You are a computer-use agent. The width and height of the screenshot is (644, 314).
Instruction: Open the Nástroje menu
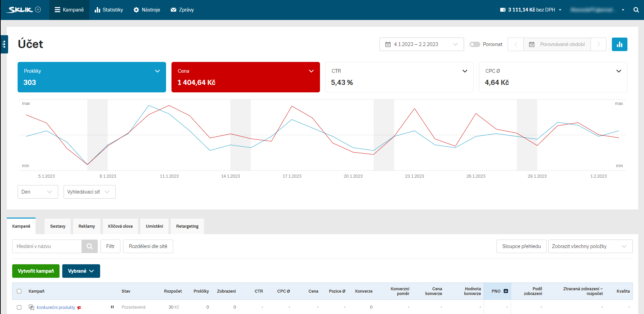click(x=147, y=10)
